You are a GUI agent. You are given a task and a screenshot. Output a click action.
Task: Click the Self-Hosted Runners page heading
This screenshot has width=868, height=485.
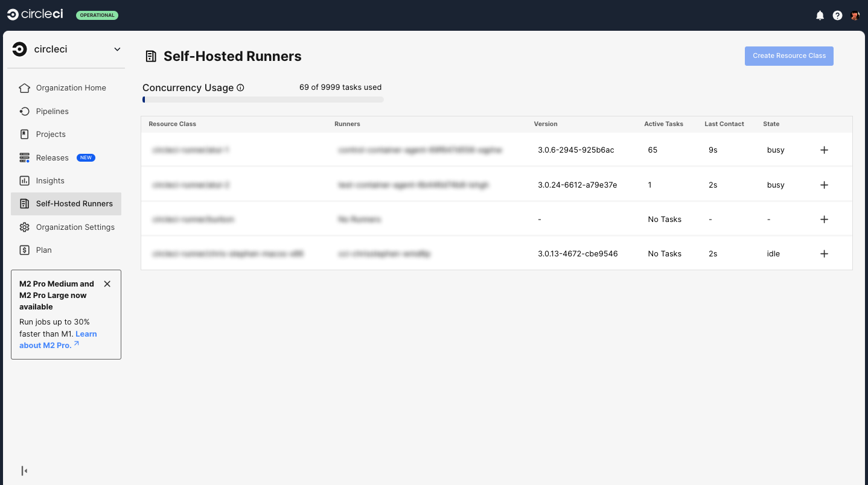[x=232, y=56]
